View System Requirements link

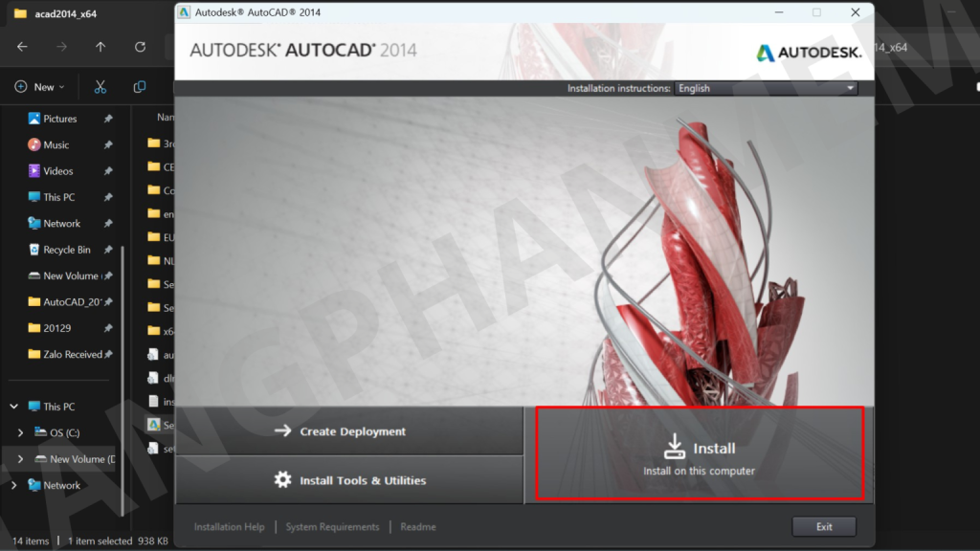pyautogui.click(x=332, y=527)
